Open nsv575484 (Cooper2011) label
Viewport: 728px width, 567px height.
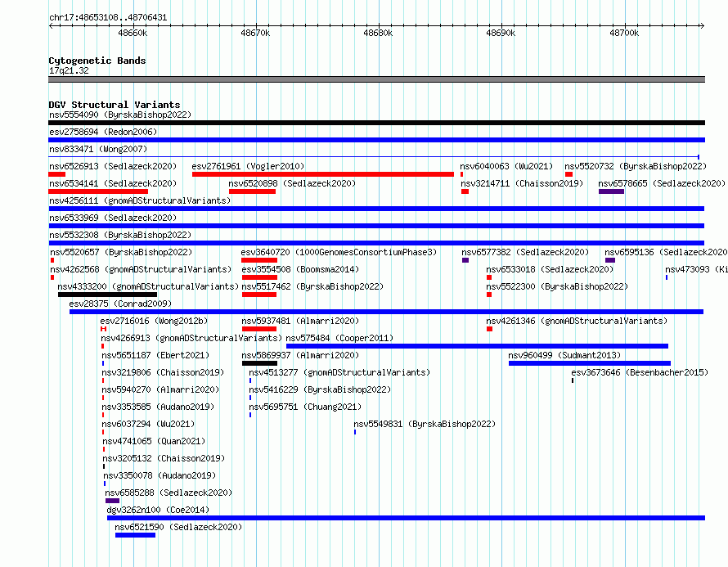(339, 338)
